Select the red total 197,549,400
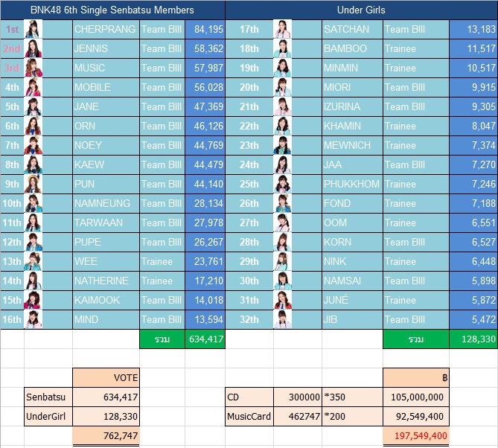This screenshot has width=498, height=448. 416,436
